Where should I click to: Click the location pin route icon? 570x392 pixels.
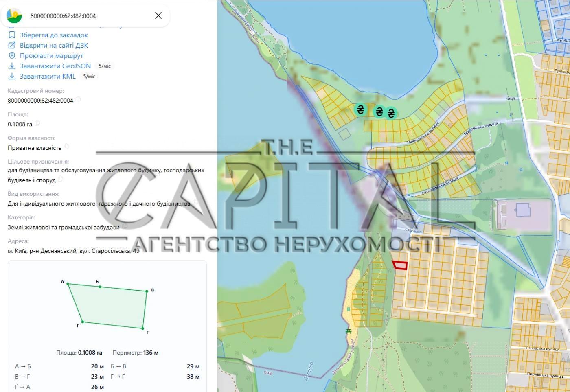12,55
